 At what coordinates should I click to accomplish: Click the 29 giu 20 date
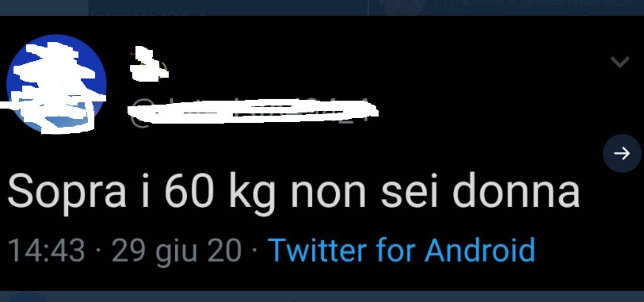pos(177,250)
